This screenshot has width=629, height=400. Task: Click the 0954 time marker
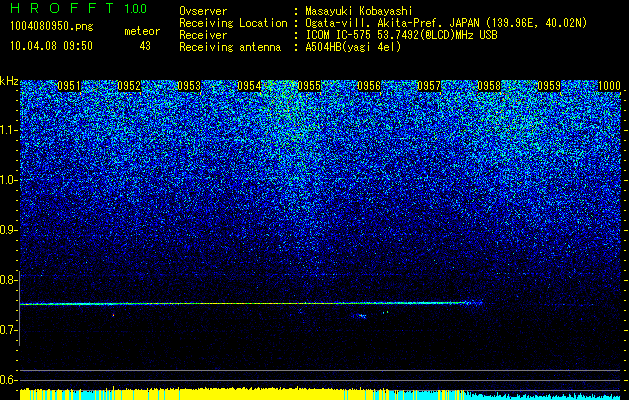249,86
